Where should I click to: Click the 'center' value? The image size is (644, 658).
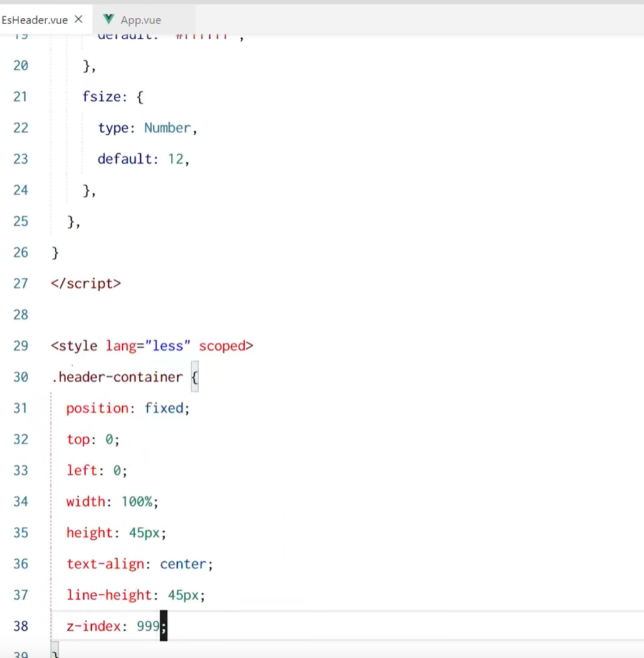[183, 564]
